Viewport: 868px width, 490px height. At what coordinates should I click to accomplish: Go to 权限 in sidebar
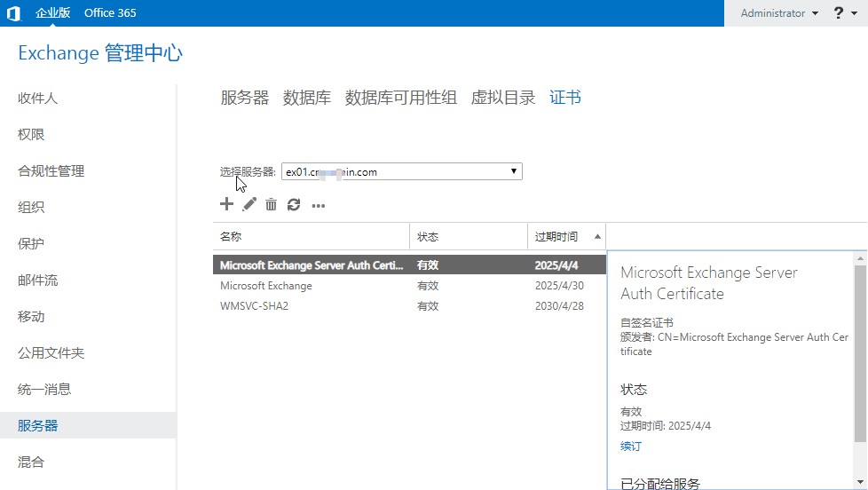tap(31, 135)
